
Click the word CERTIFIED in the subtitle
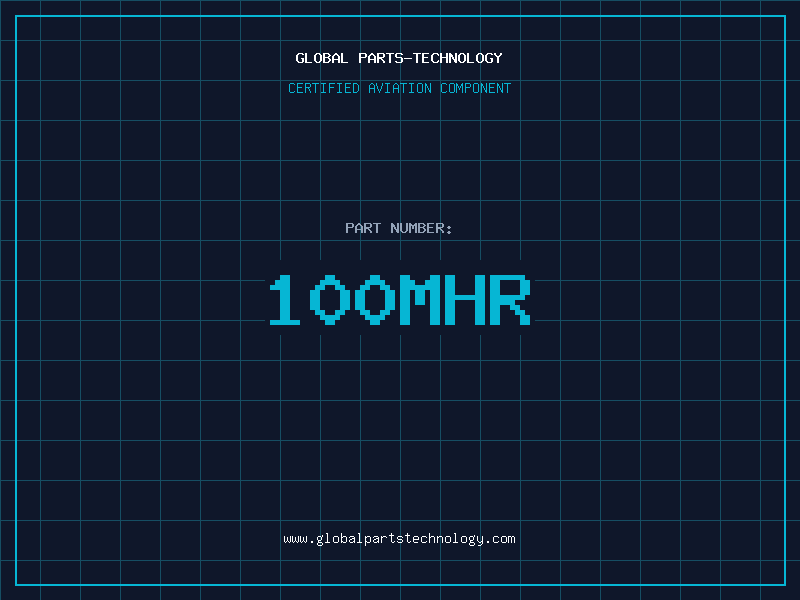(x=323, y=88)
